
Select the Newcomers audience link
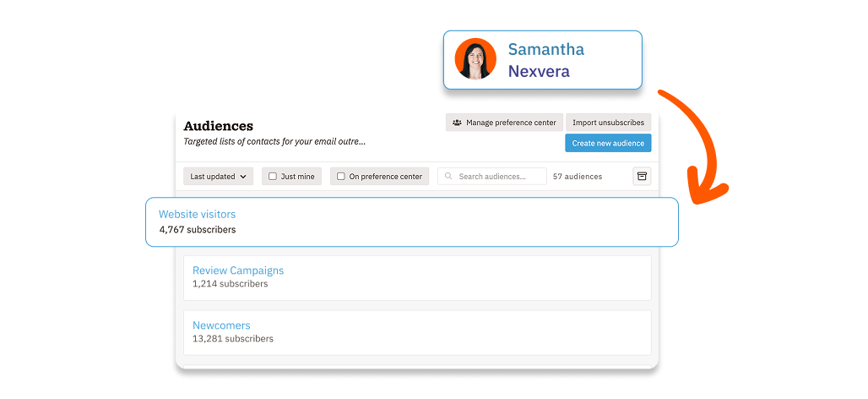(x=221, y=325)
